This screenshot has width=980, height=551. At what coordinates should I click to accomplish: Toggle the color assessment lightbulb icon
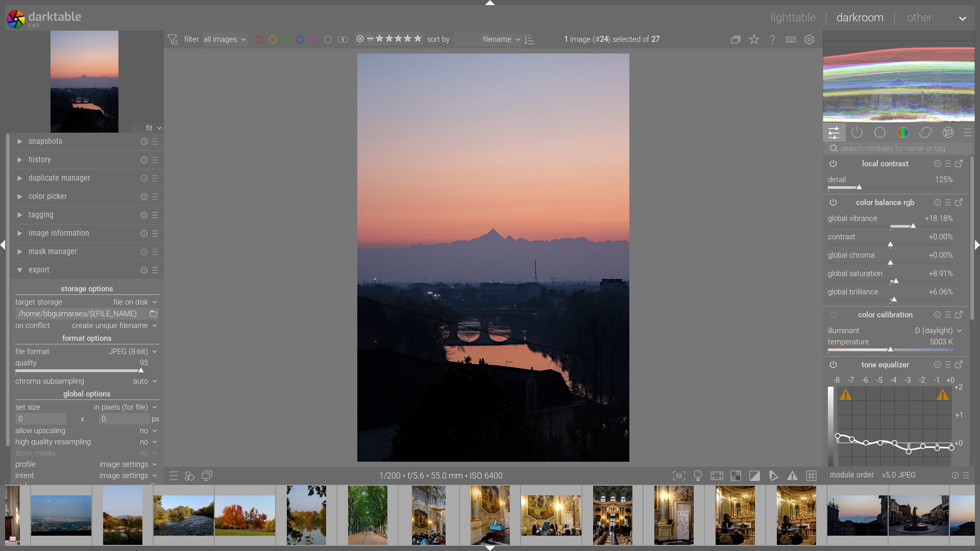tap(698, 475)
